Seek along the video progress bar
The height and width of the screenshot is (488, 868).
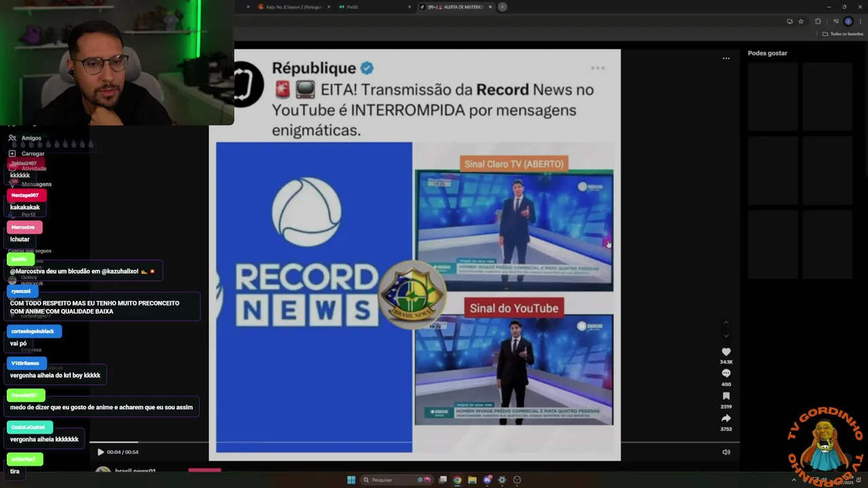pos(414,443)
